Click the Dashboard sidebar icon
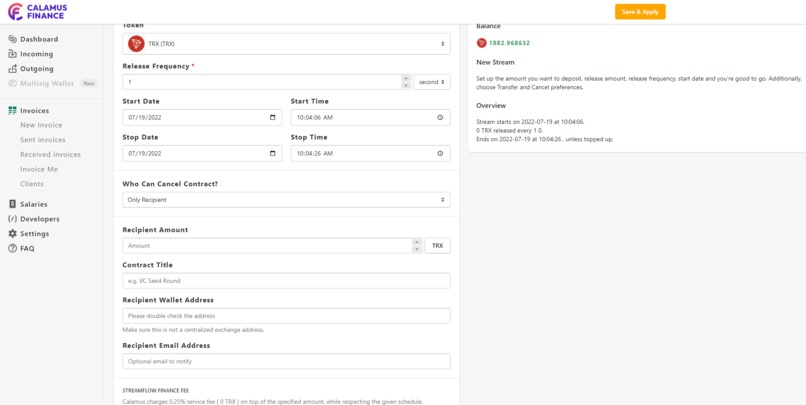806x405 pixels. 13,39
